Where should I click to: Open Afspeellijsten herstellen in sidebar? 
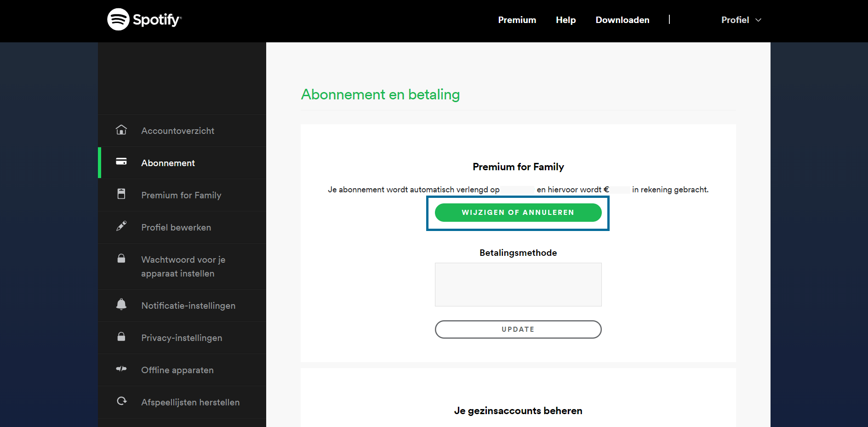pos(182,402)
